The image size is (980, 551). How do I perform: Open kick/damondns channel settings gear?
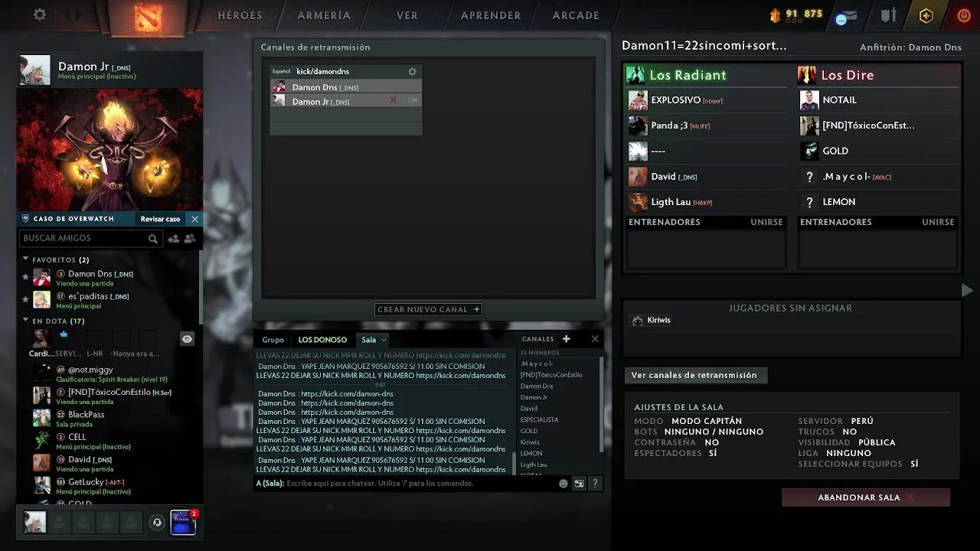[x=412, y=71]
